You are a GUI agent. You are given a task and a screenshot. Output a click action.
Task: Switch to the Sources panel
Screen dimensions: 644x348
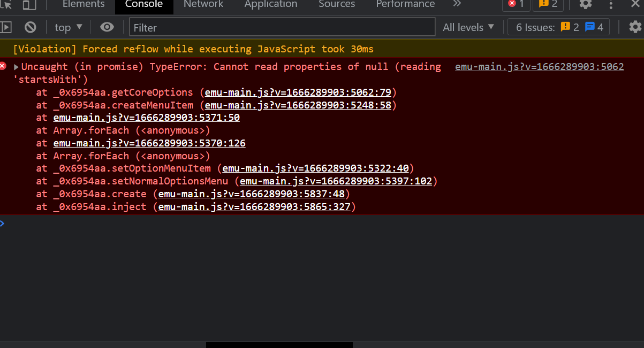point(336,5)
